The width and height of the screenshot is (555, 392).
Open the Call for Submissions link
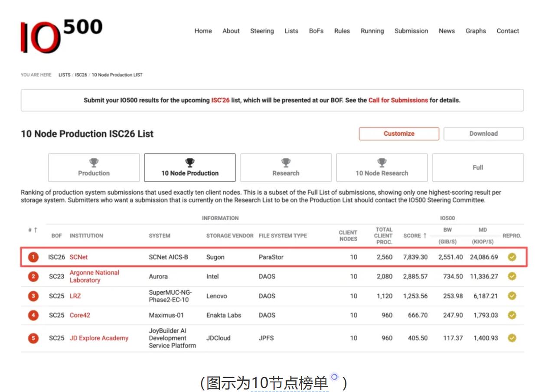click(x=398, y=100)
